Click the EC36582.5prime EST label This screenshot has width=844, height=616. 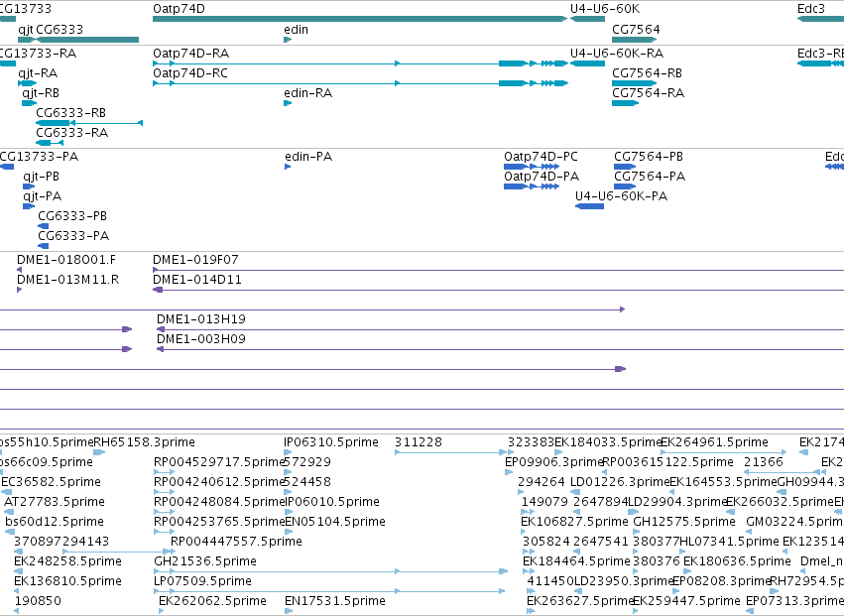[52, 482]
